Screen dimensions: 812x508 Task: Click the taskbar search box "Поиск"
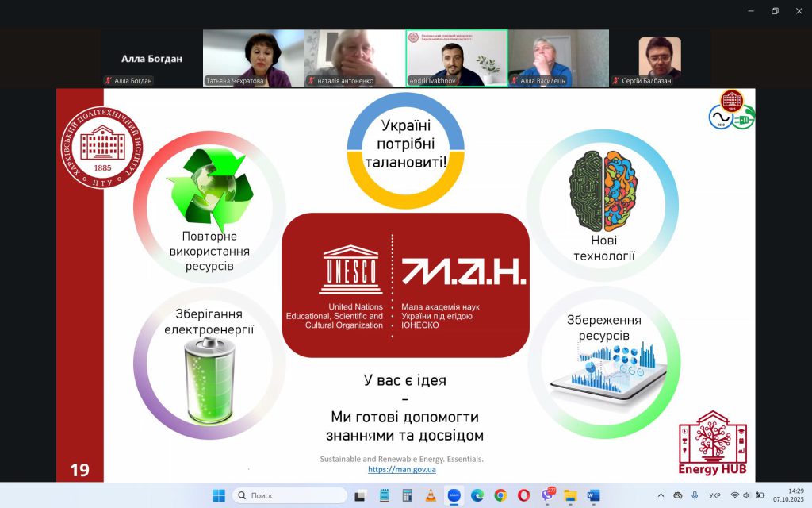[290, 495]
